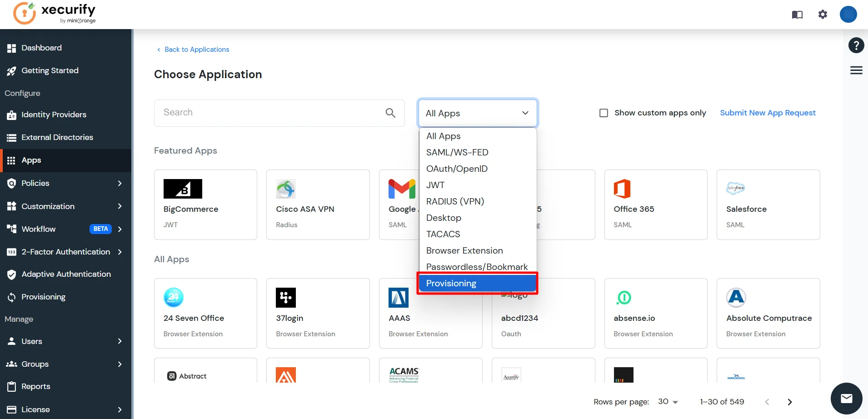
Task: Open the ACAMS app card
Action: 431,370
